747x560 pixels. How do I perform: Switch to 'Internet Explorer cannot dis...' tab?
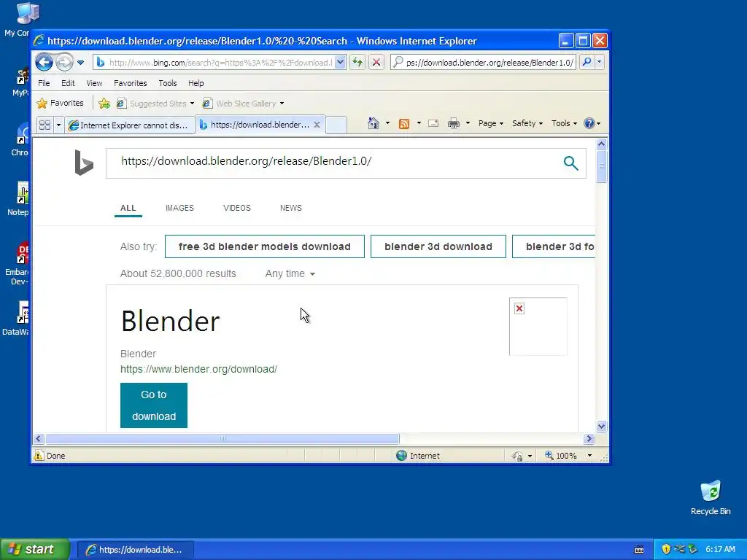pos(130,125)
